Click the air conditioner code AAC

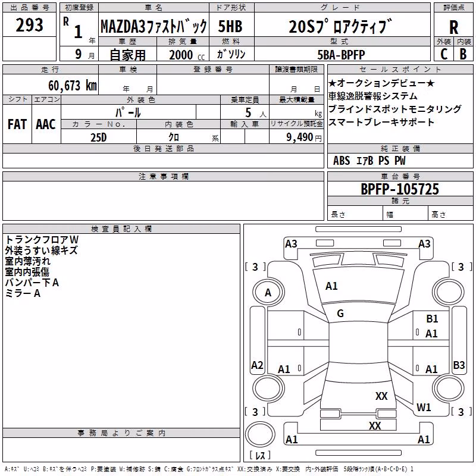click(x=46, y=124)
